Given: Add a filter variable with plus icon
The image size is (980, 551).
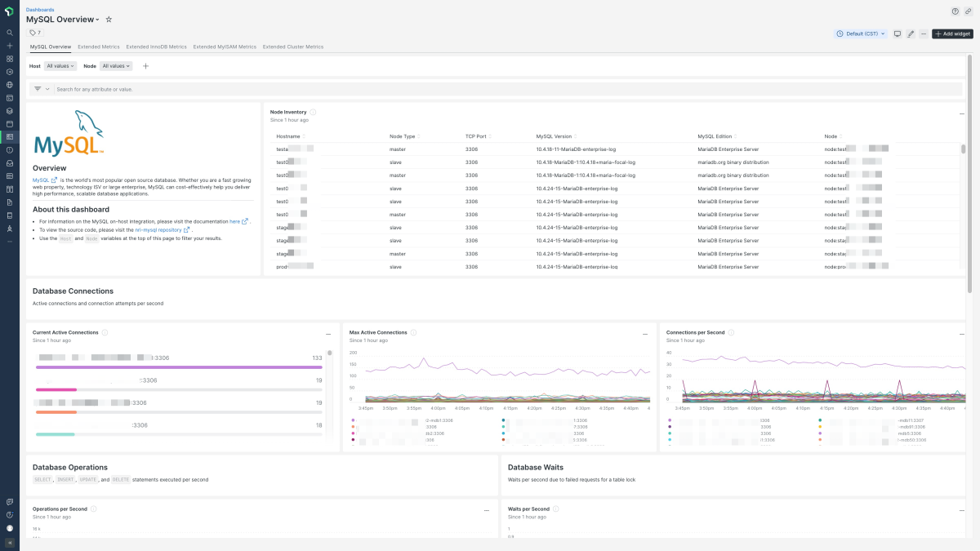Looking at the screenshot, I should point(145,66).
